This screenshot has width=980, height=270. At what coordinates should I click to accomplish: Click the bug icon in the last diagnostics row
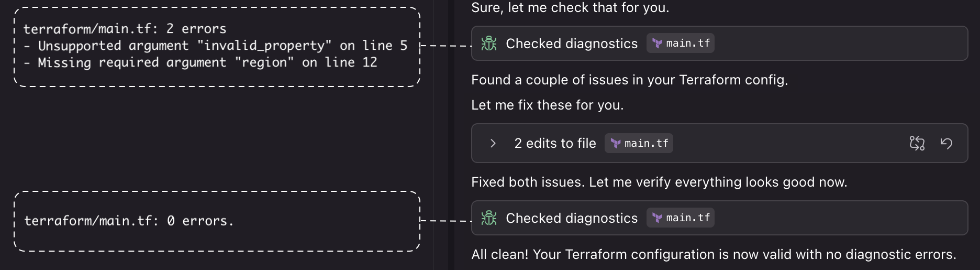[489, 218]
